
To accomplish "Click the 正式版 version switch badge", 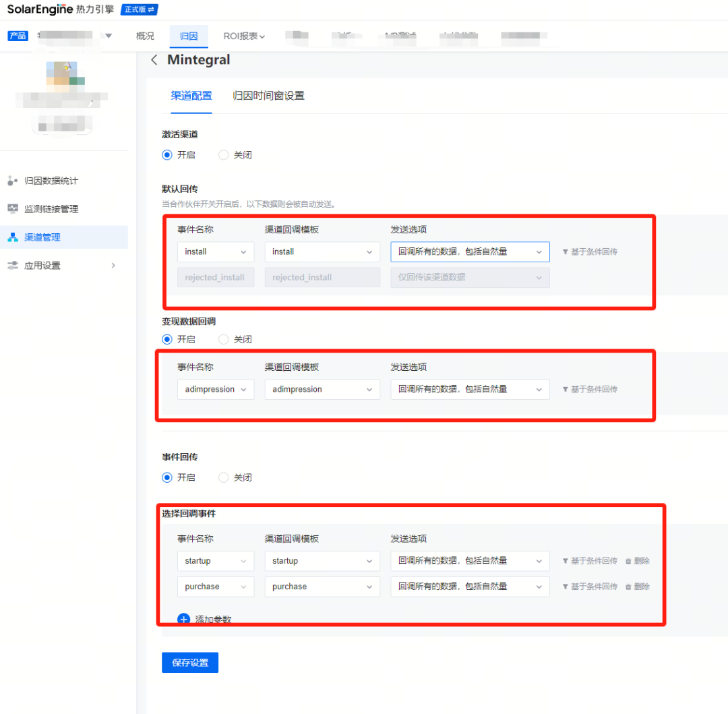I will coord(140,9).
